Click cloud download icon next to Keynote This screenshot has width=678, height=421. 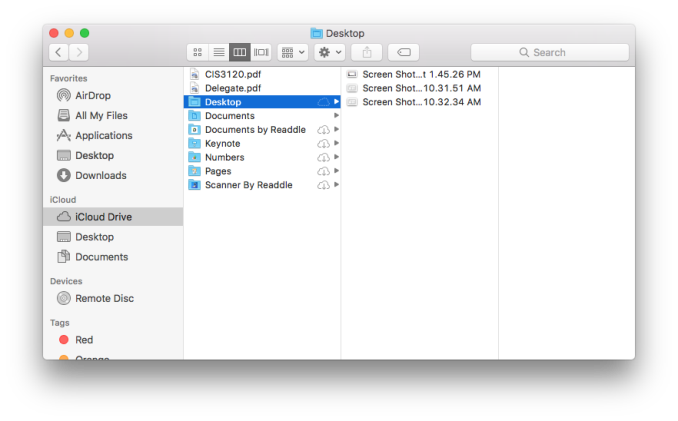click(x=323, y=144)
